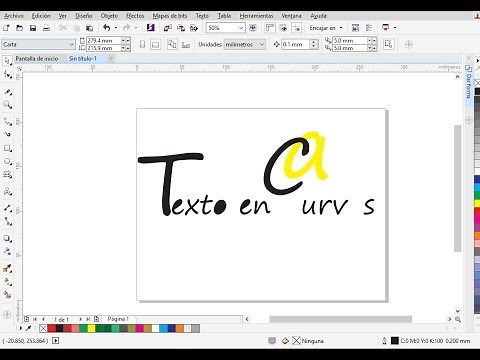This screenshot has height=360, width=480.
Task: Set page orientation to landscape
Action: click(x=155, y=44)
